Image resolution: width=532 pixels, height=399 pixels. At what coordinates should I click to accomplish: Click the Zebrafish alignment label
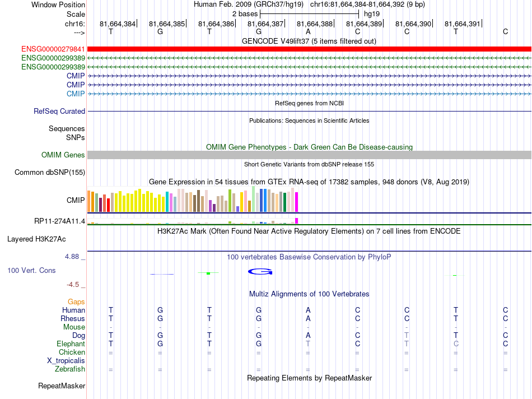click(70, 369)
